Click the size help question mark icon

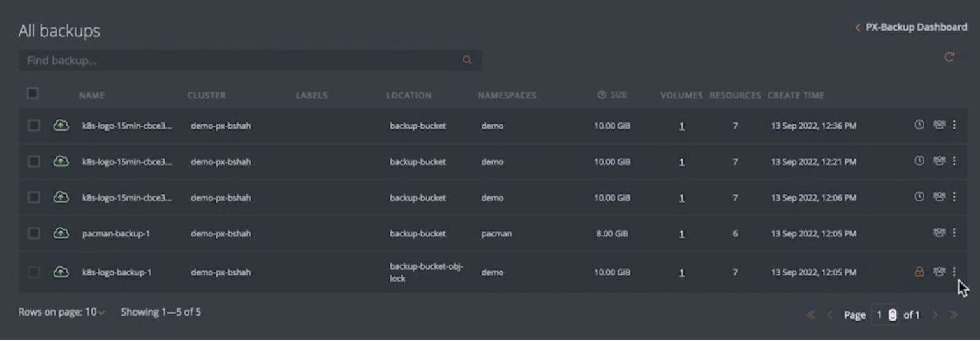point(602,95)
